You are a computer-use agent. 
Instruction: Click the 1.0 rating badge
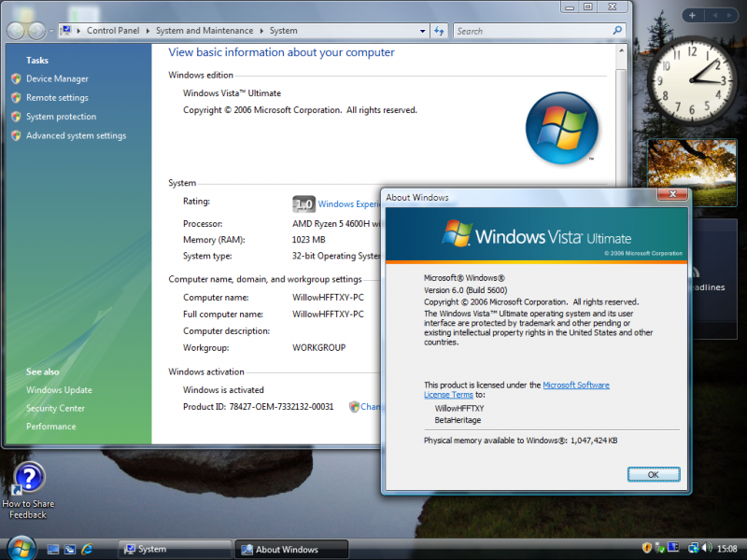click(303, 204)
